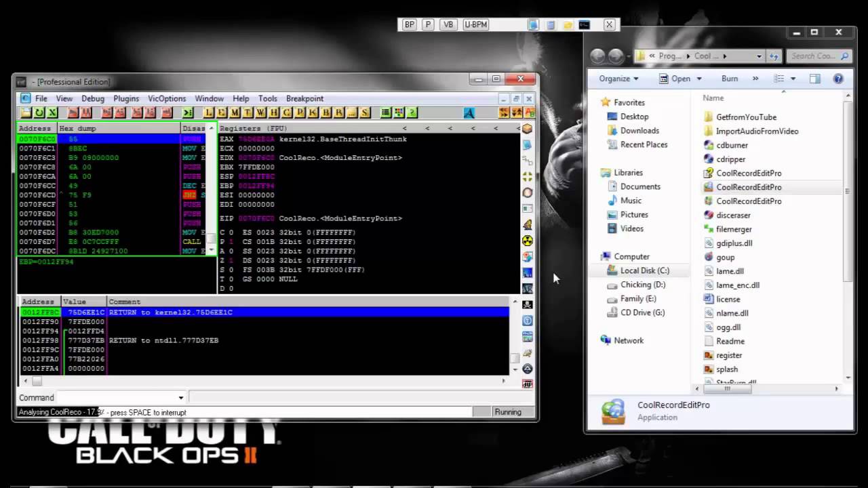The height and width of the screenshot is (488, 868).
Task: Open the CPU window via C icon
Action: [287, 113]
